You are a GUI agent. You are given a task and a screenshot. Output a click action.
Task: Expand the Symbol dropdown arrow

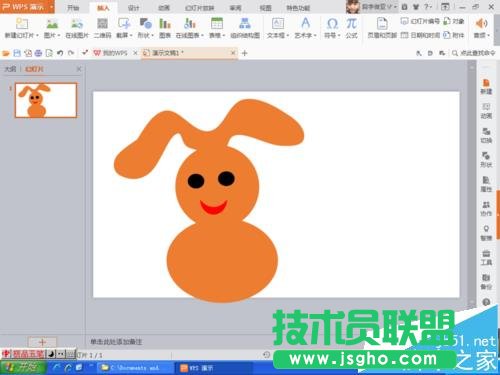(x=339, y=35)
